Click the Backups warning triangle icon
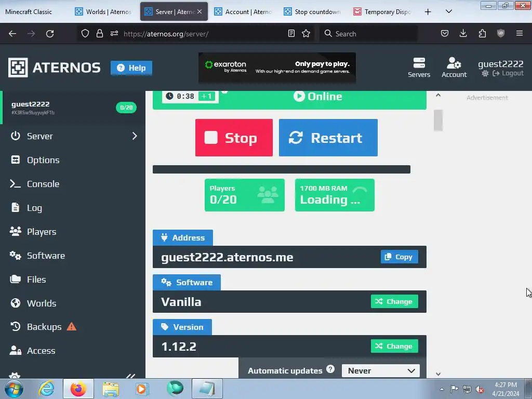This screenshot has width=532, height=399. 72,326
